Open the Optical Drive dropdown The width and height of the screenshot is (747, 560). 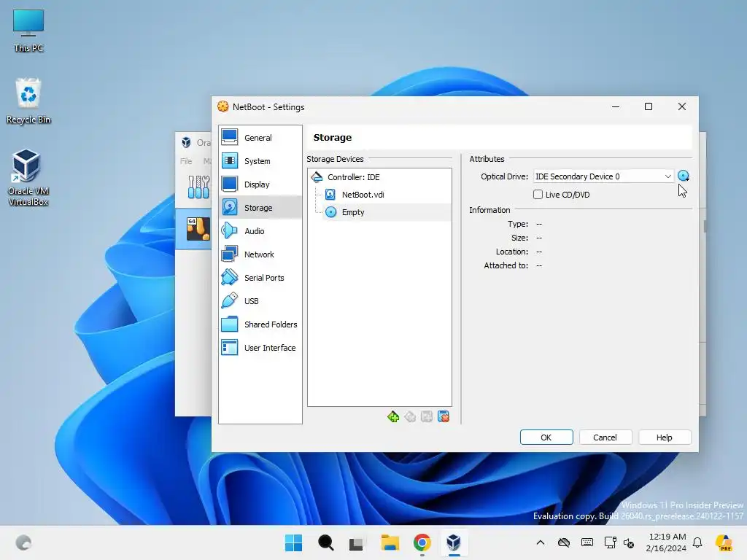(603, 176)
